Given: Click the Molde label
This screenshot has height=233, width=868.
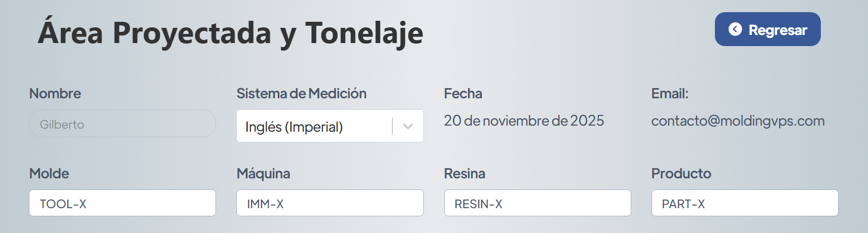Looking at the screenshot, I should [x=49, y=174].
